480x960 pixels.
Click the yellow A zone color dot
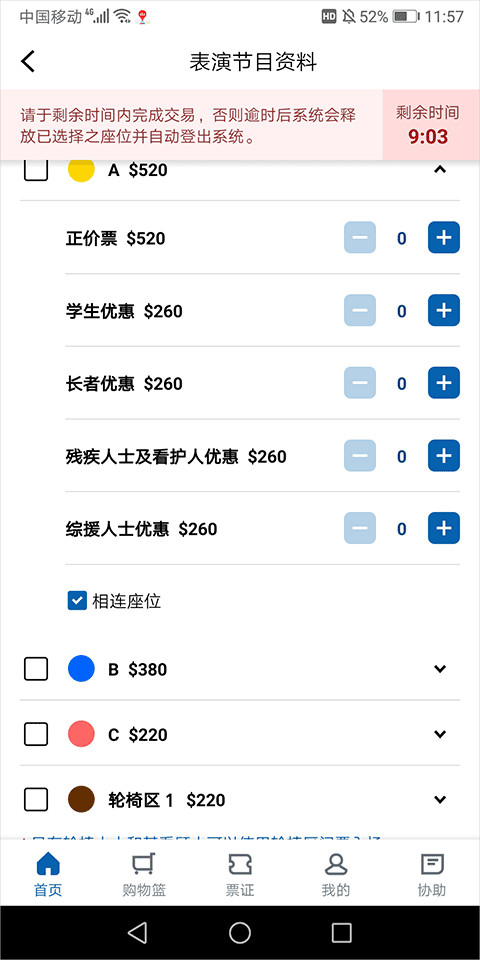(81, 170)
